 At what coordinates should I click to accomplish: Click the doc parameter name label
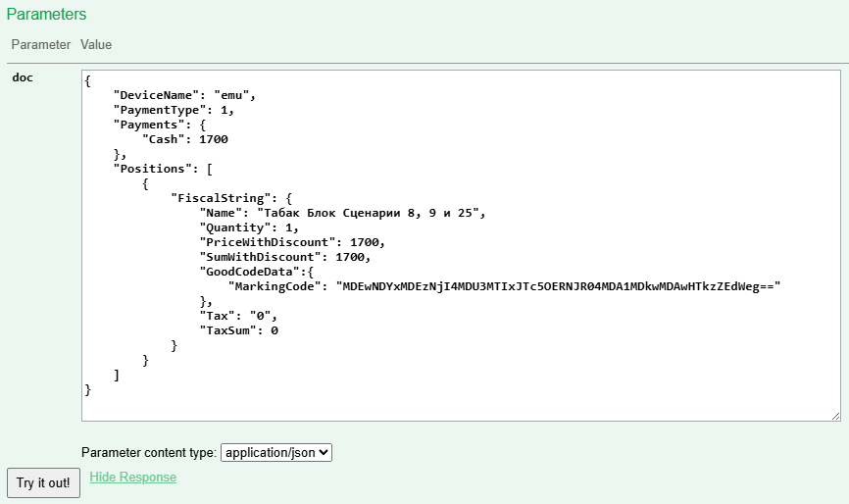pyautogui.click(x=23, y=77)
